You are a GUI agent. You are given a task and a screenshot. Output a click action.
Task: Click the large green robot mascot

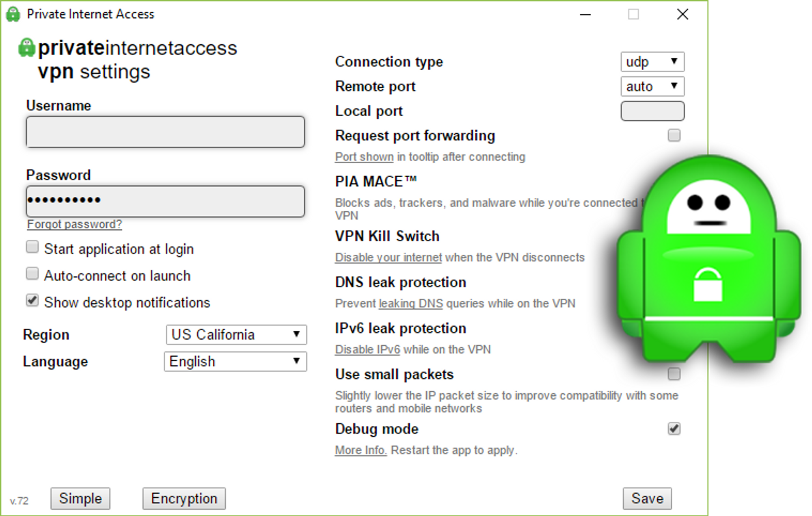tap(709, 259)
